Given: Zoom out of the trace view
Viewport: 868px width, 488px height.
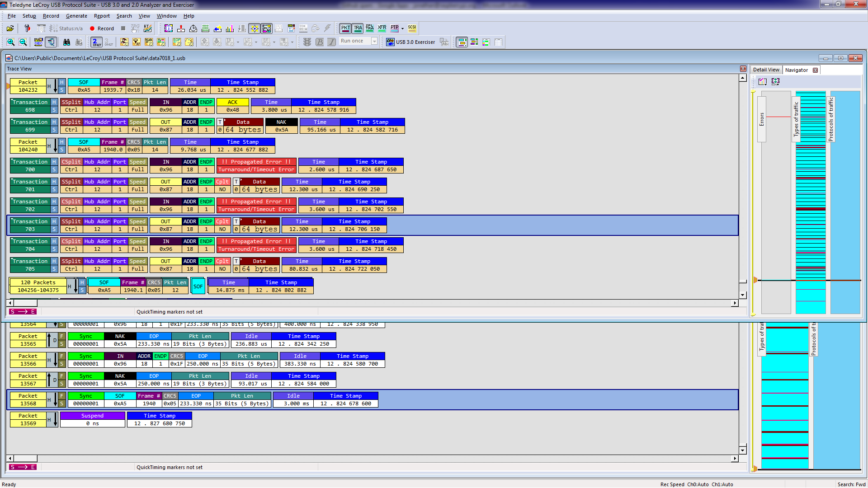Looking at the screenshot, I should click(x=23, y=42).
